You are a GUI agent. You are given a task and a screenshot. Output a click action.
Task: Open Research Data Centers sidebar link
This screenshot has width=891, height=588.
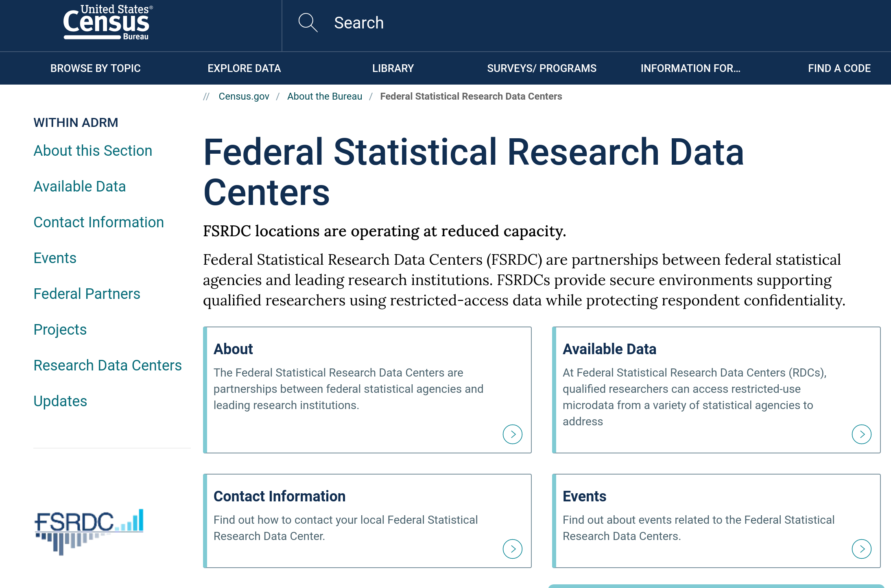pyautogui.click(x=108, y=366)
